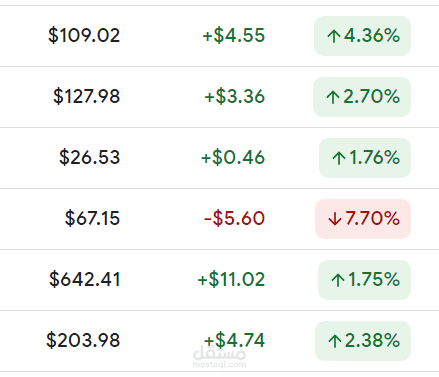
Task: Select the red 7.70% change badge
Action: click(363, 219)
